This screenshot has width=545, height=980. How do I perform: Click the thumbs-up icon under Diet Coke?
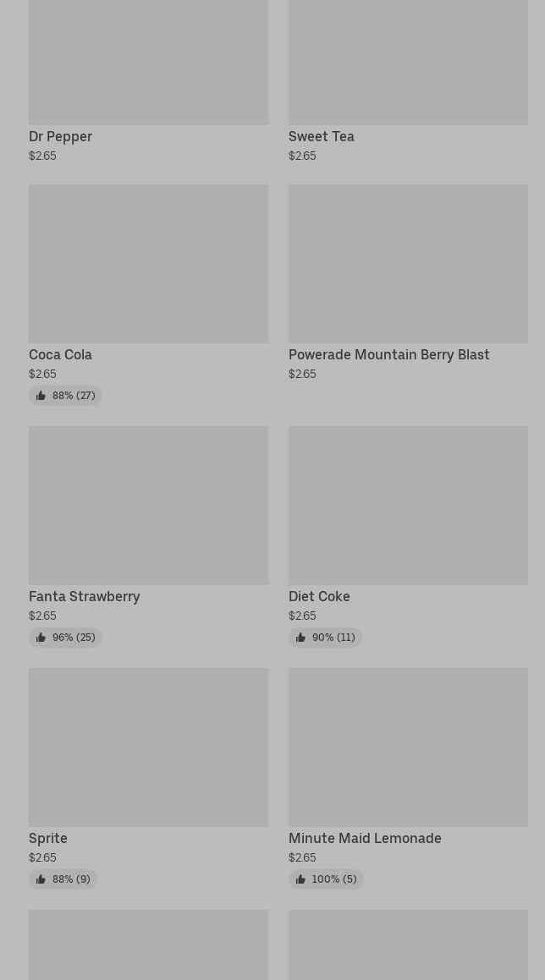(x=301, y=638)
